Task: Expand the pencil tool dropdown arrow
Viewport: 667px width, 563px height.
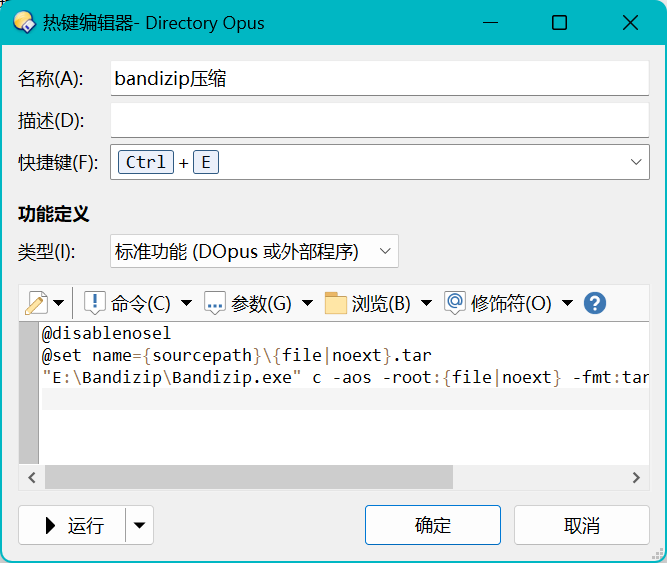Action: point(59,303)
